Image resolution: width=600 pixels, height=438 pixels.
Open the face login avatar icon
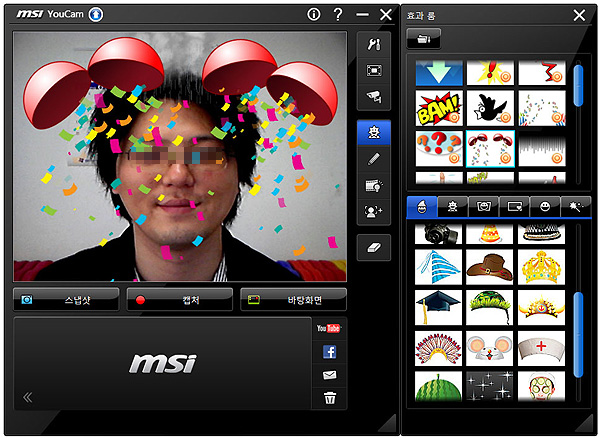373,212
